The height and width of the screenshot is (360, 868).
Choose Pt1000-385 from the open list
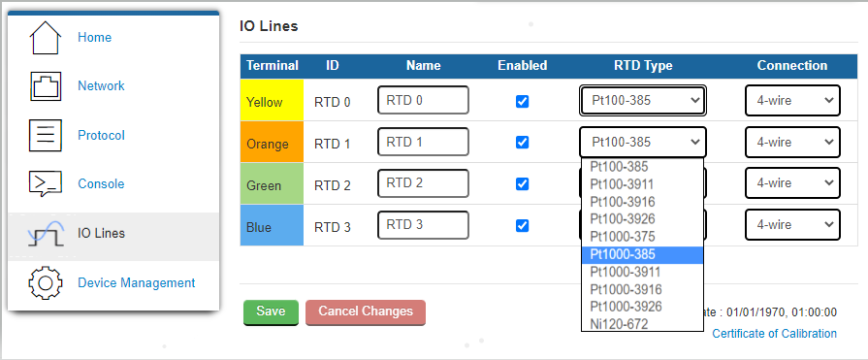pyautogui.click(x=642, y=254)
